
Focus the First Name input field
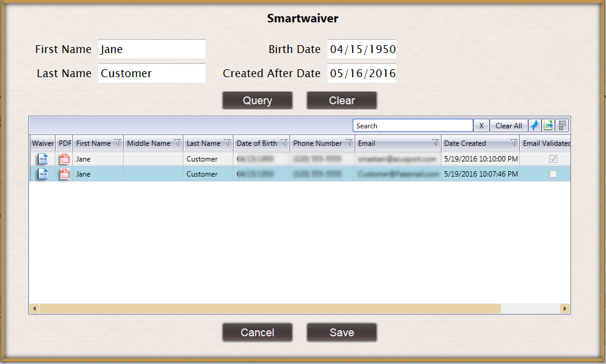coord(152,49)
